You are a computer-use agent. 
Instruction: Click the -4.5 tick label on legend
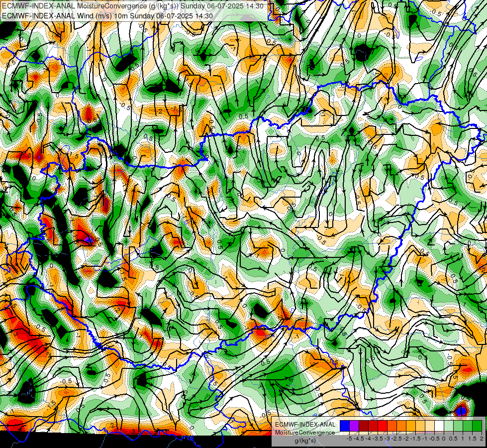(x=359, y=439)
